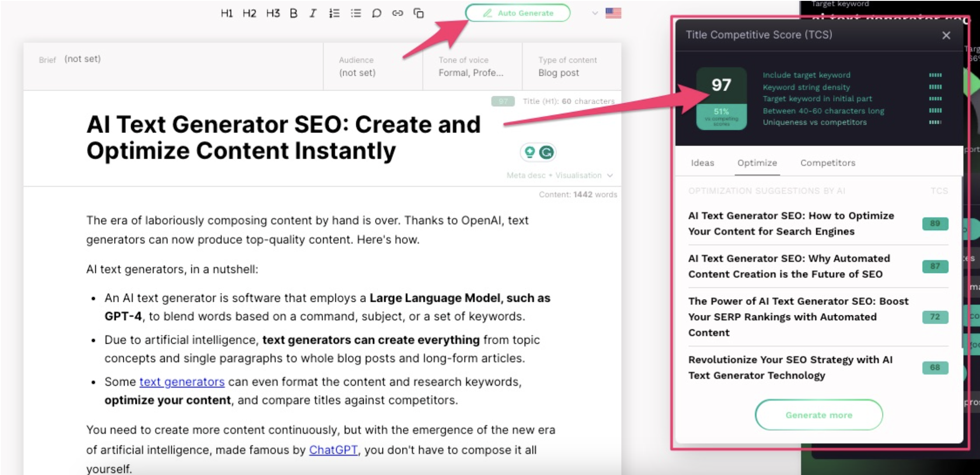Toggle the Grammarly suggestions icon
Image resolution: width=980 pixels, height=475 pixels.
[546, 152]
